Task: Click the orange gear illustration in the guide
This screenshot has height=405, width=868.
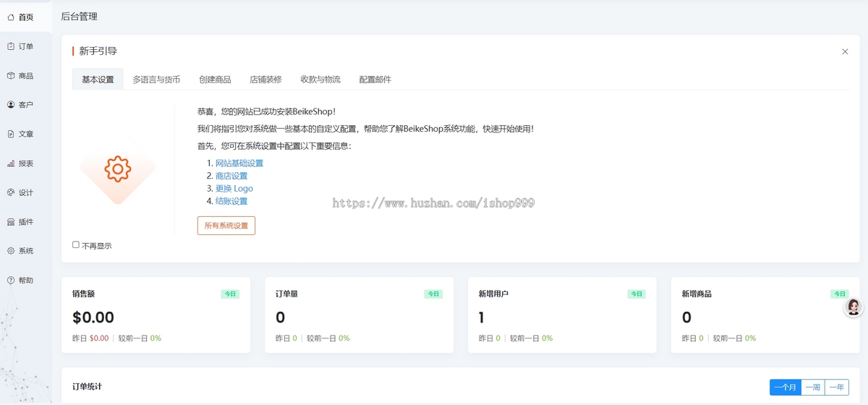Action: click(117, 169)
